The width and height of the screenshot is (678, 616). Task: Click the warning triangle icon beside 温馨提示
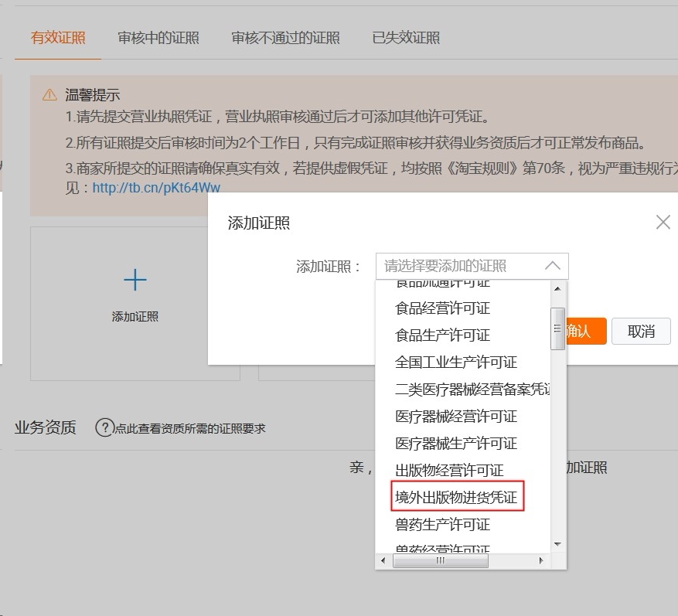click(49, 95)
